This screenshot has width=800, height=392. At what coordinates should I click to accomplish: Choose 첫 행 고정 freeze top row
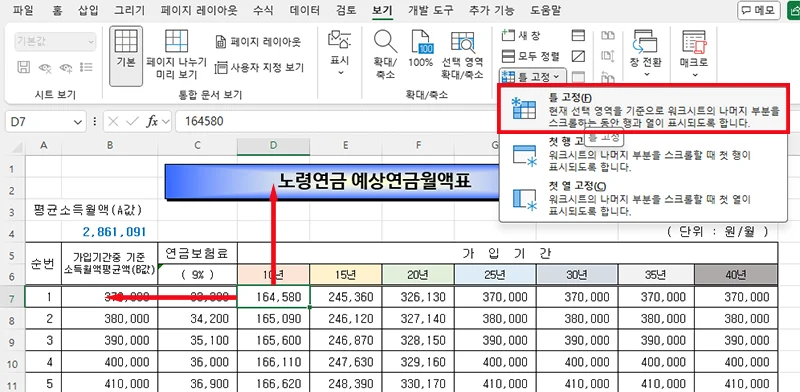click(644, 154)
